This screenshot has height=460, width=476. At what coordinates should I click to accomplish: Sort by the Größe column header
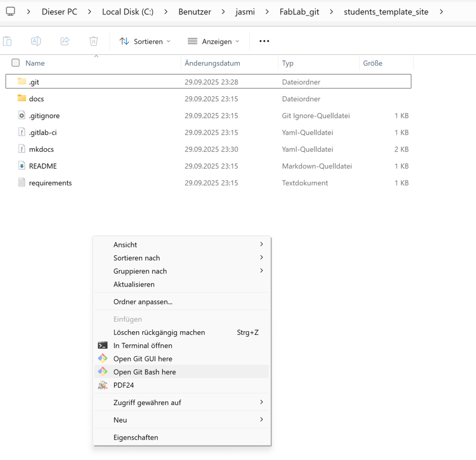372,63
